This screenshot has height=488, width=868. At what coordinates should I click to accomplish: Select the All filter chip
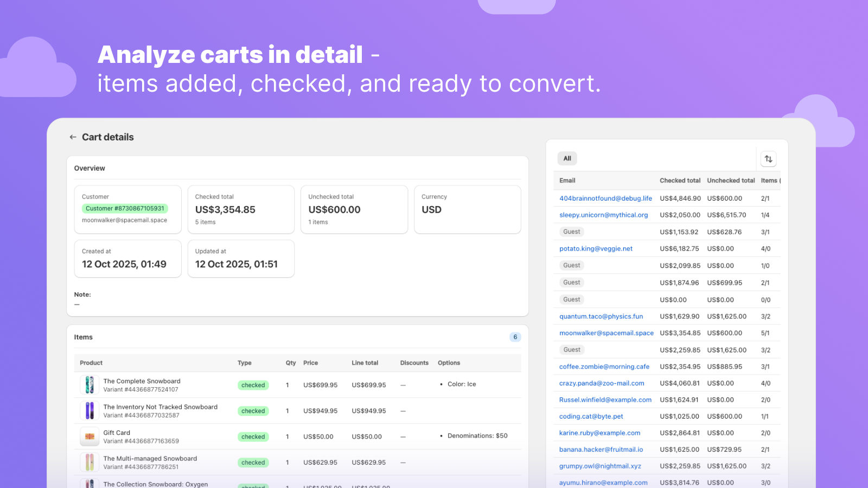tap(567, 158)
